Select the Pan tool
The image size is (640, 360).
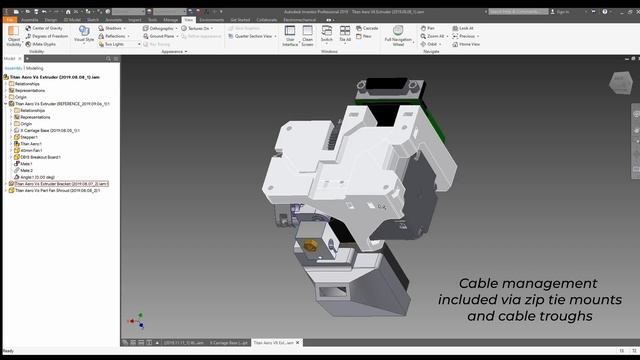point(427,28)
